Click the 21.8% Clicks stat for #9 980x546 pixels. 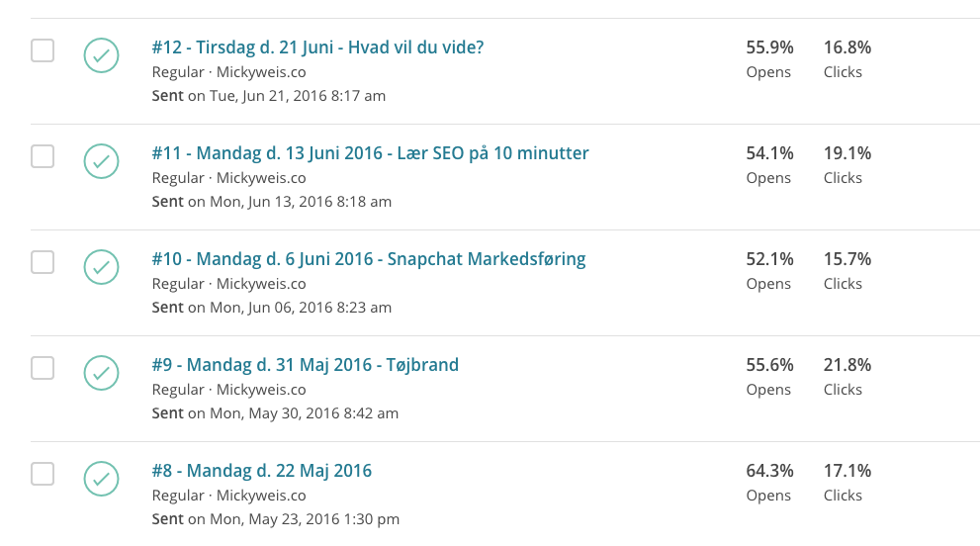coord(846,376)
